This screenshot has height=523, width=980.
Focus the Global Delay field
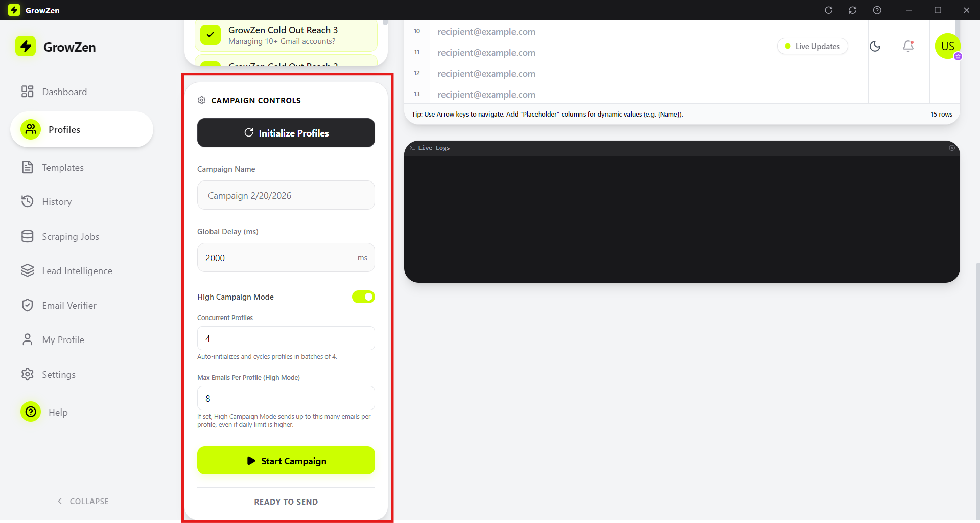[278, 258]
